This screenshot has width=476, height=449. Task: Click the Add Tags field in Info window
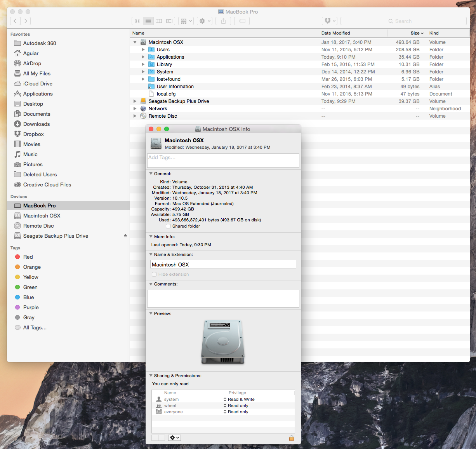(x=223, y=160)
